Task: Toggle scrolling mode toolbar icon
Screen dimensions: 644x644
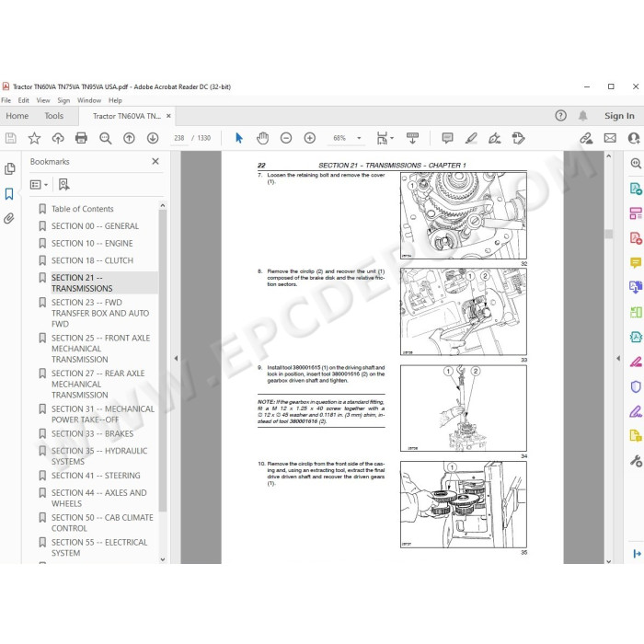Action: [x=412, y=138]
